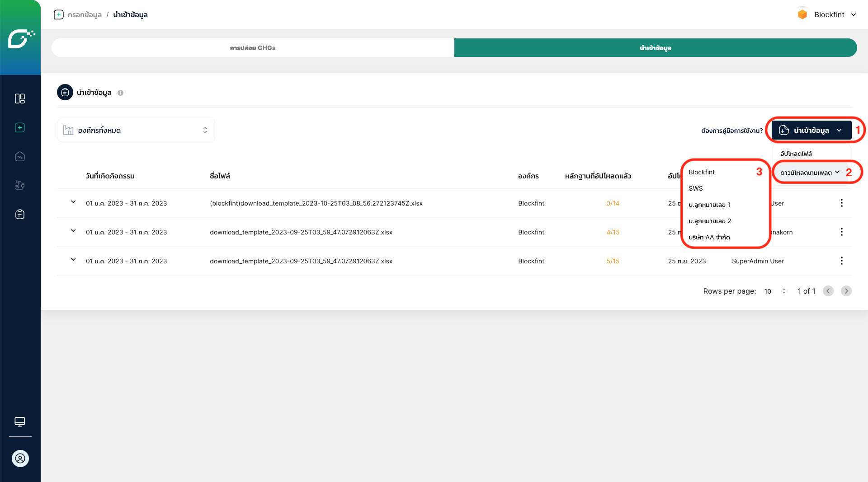Click the info icon beside นำเข้าข้อมูล heading
Image resolution: width=868 pixels, height=482 pixels.
(x=120, y=93)
